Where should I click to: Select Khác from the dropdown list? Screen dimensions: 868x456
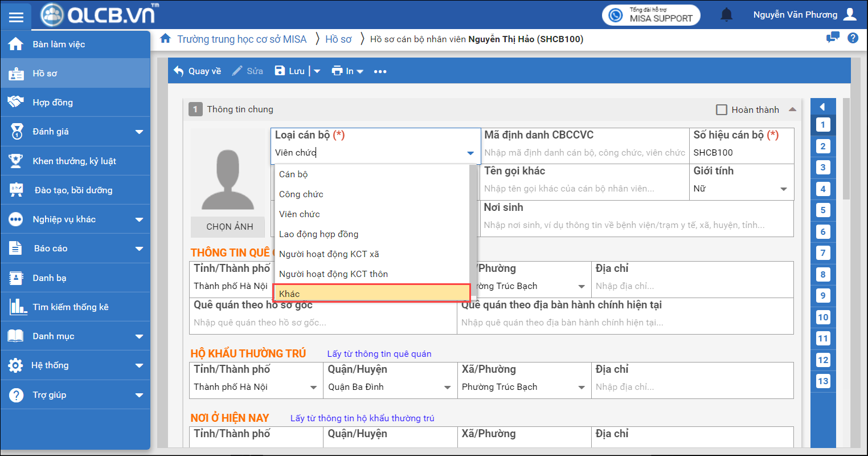tap(371, 294)
